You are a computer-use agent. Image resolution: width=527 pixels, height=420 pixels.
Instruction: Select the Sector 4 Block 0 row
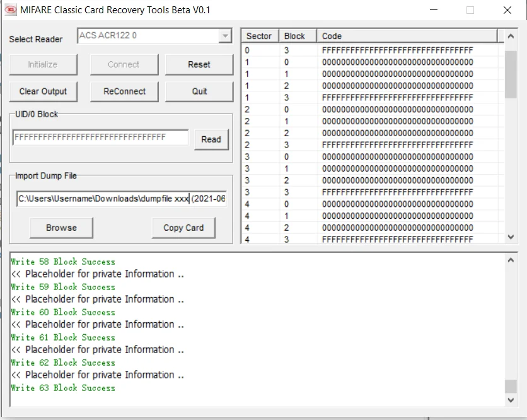(x=373, y=204)
